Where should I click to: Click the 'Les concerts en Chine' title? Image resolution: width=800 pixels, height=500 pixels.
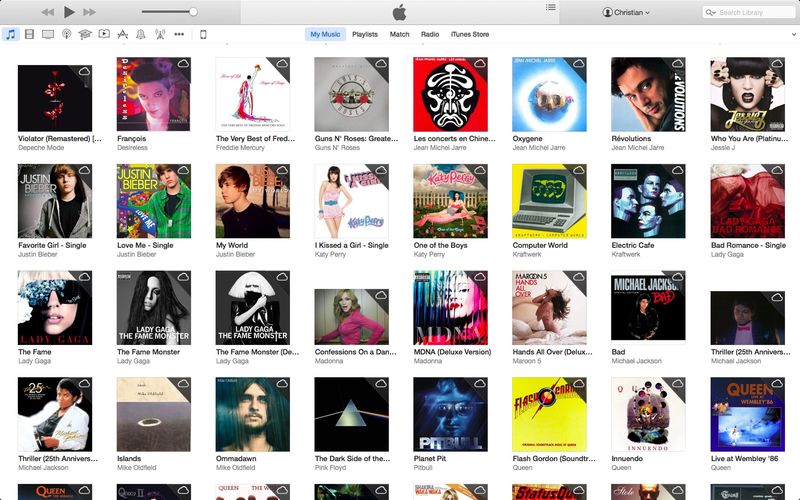point(454,138)
